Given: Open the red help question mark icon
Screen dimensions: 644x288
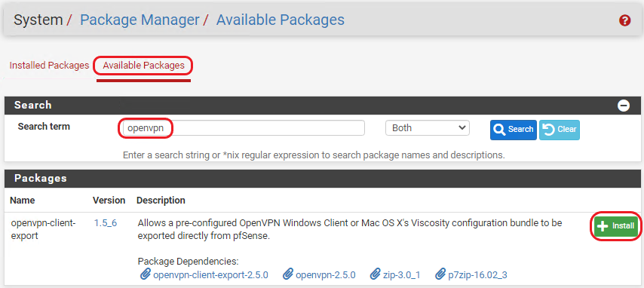Looking at the screenshot, I should point(624,20).
